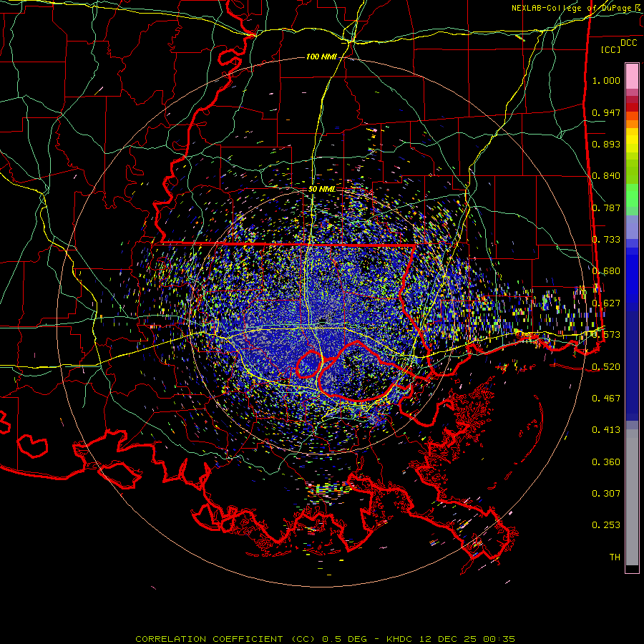Viewport: 644px width, 644px height.
Task: Click the 0.947 scale value
Action: pos(606,112)
